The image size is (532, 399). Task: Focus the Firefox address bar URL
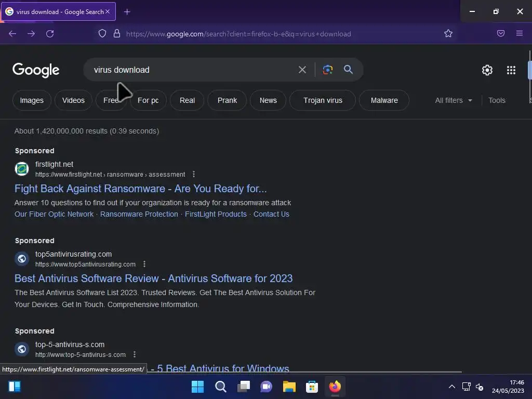coord(238,34)
